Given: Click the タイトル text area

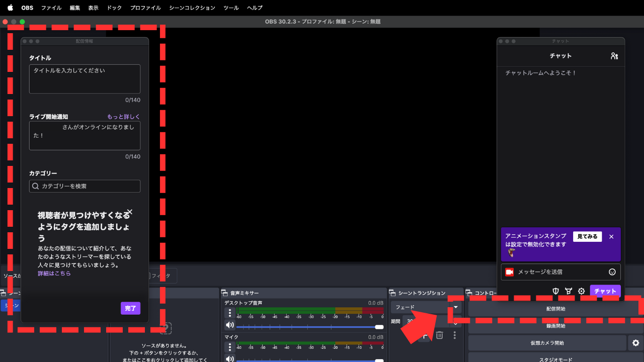Looking at the screenshot, I should [85, 79].
